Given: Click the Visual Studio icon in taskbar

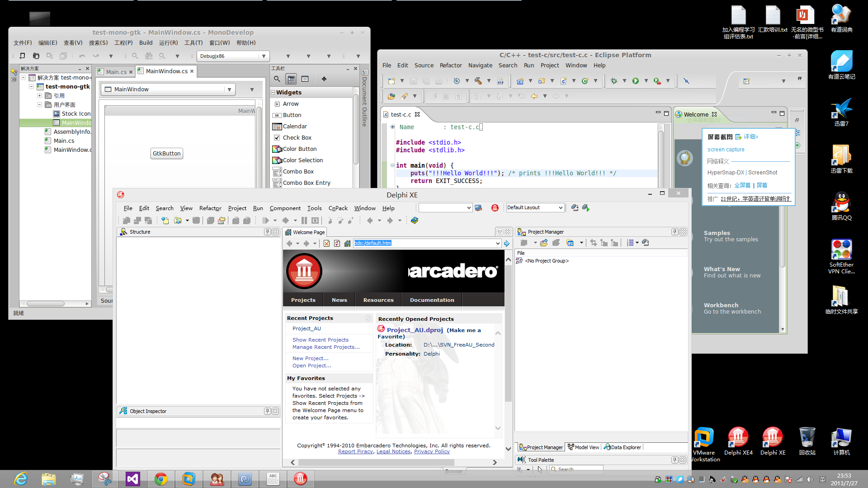Looking at the screenshot, I should pos(133,479).
